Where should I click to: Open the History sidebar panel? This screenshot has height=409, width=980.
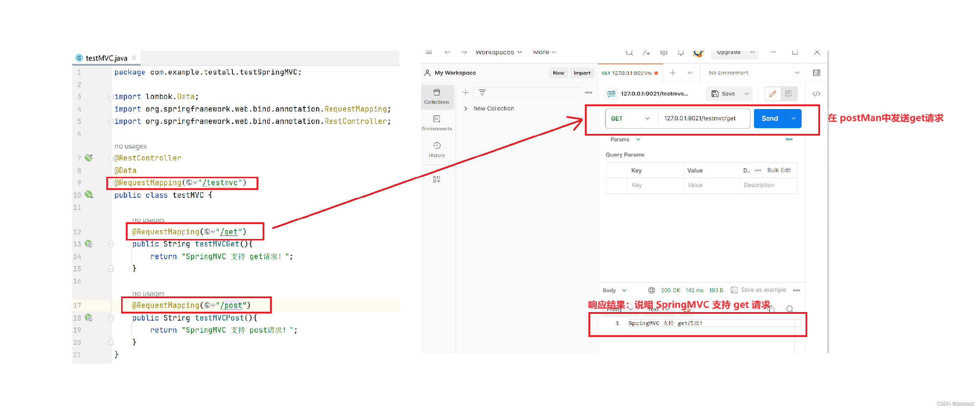tap(437, 150)
